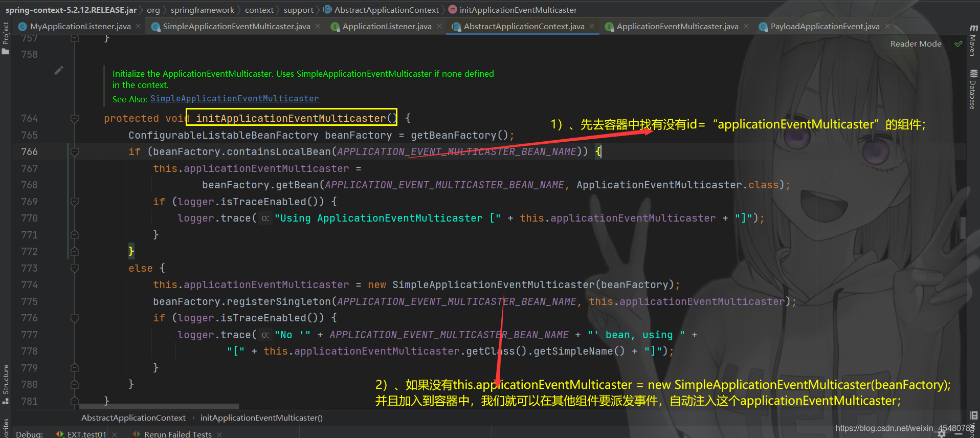980x438 pixels.
Task: Collapse the fold end marker at line 771
Action: [x=75, y=235]
